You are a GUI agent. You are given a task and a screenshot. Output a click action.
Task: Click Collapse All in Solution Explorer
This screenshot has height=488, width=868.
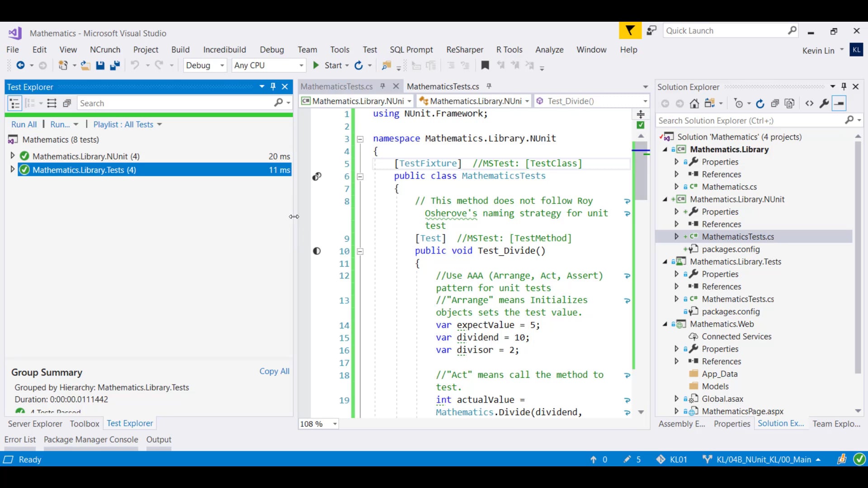775,103
